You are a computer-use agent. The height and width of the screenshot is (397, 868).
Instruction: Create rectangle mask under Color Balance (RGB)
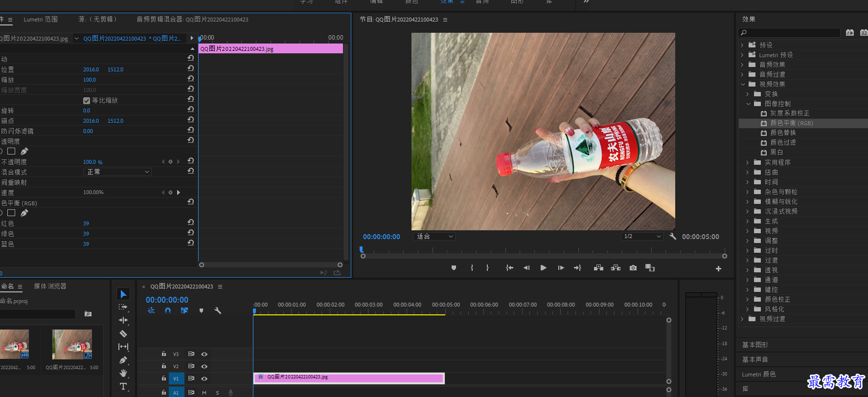pos(11,213)
